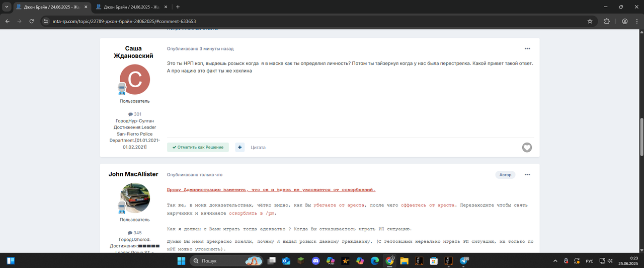Click the 345 posts count icon
This screenshot has height=268, width=644.
click(130, 233)
